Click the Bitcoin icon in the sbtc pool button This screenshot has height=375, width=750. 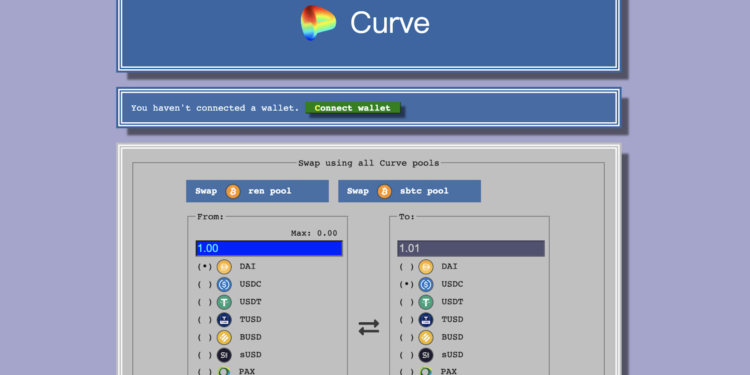(385, 191)
